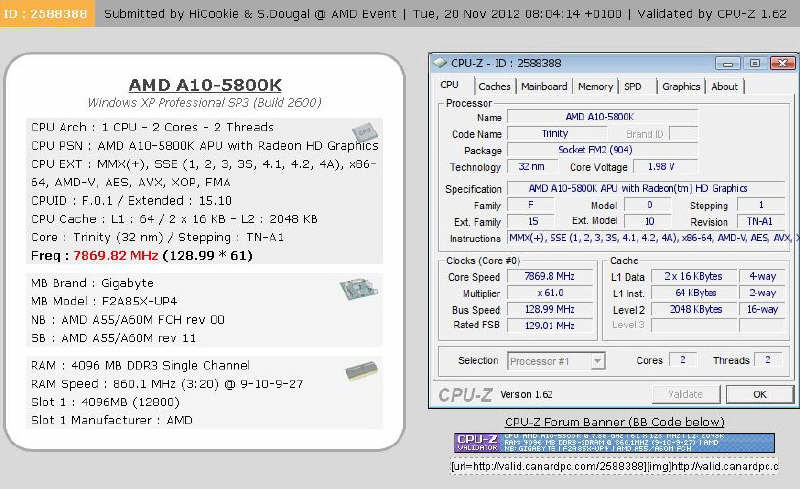This screenshot has width=800, height=489.
Task: Click the Technology value 32 nm
Action: pyautogui.click(x=532, y=166)
